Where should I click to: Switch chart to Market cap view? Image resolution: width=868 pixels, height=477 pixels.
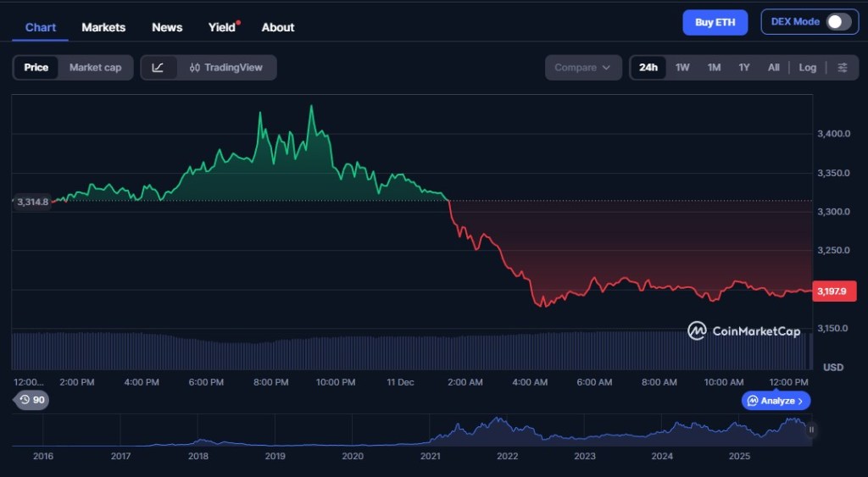[95, 68]
